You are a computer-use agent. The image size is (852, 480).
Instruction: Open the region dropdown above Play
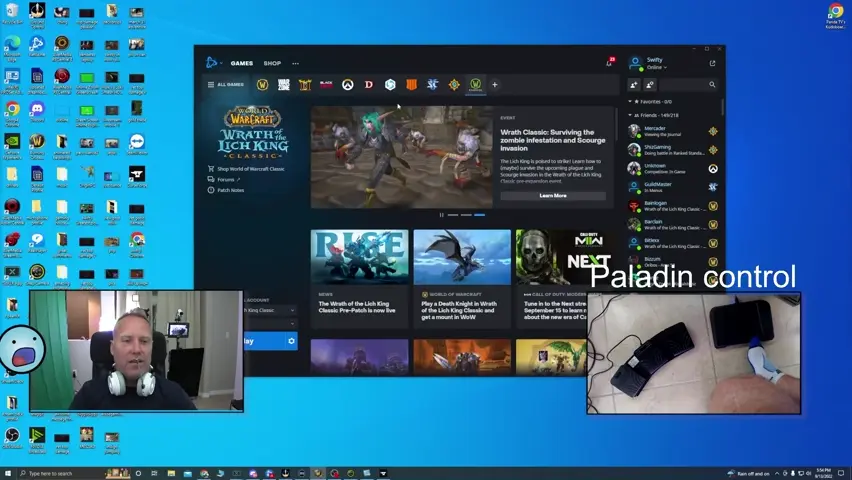point(270,324)
